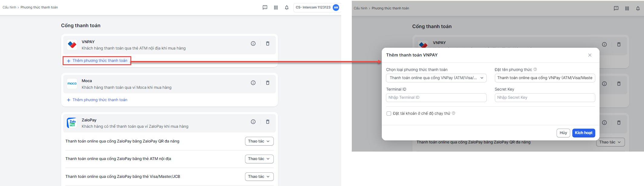Open Thao tác for ZaloPay thẻ ATM nội địa
644x186 pixels.
pos(259,159)
